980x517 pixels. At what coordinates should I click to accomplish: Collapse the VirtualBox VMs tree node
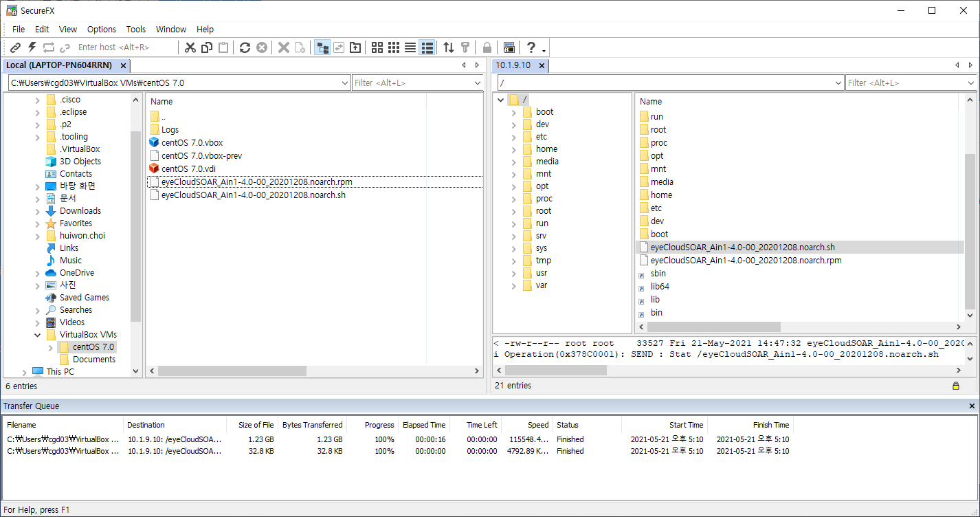38,335
